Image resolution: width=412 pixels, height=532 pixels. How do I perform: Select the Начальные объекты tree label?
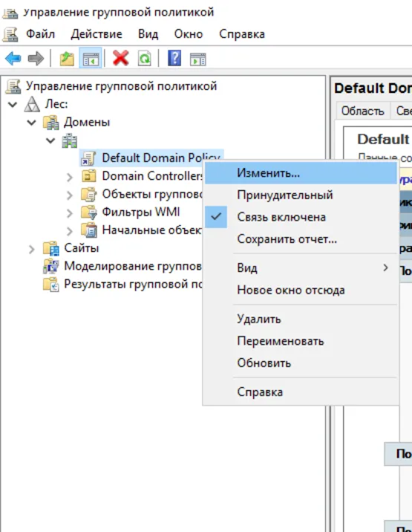tap(152, 230)
